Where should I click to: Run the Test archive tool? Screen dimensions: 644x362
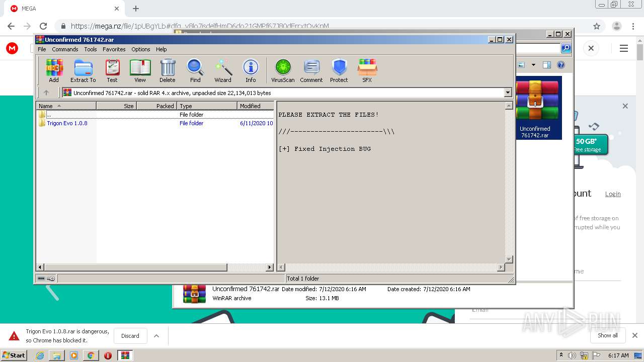tap(112, 70)
